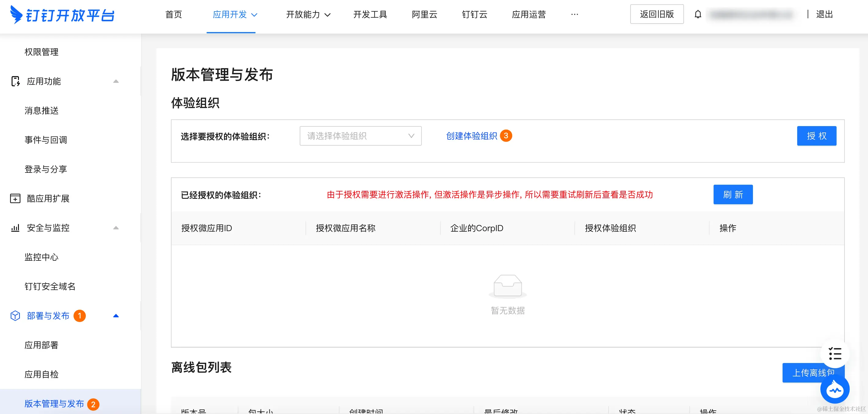Viewport: 868px width, 414px height.
Task: Click the 酷应用扩展 plus-box icon
Action: click(x=15, y=198)
